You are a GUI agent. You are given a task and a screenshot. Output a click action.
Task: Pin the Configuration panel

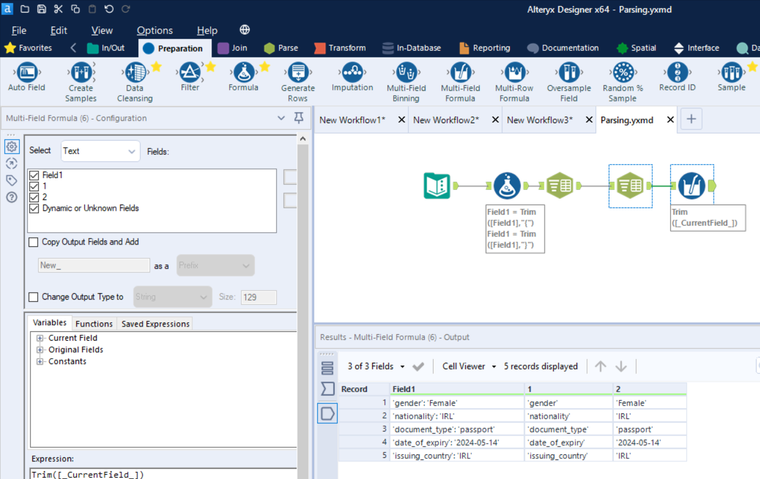299,118
